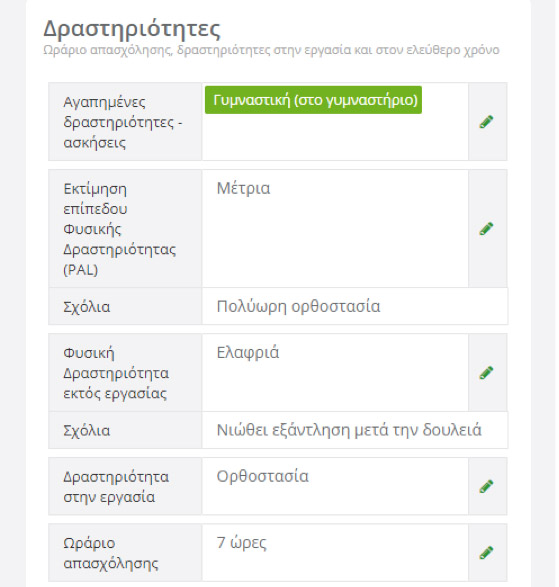Click the Ορθοστασία value field
Viewport: 559px width, 587px height.
pos(262,477)
